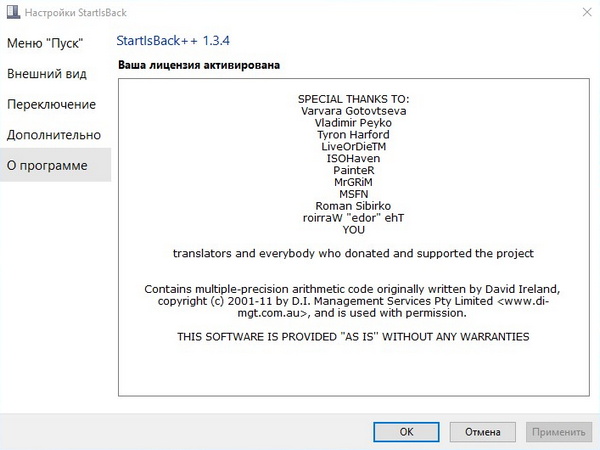Viewport: 600px width, 450px height.
Task: Click the MrGRiM credit line
Action: click(353, 182)
